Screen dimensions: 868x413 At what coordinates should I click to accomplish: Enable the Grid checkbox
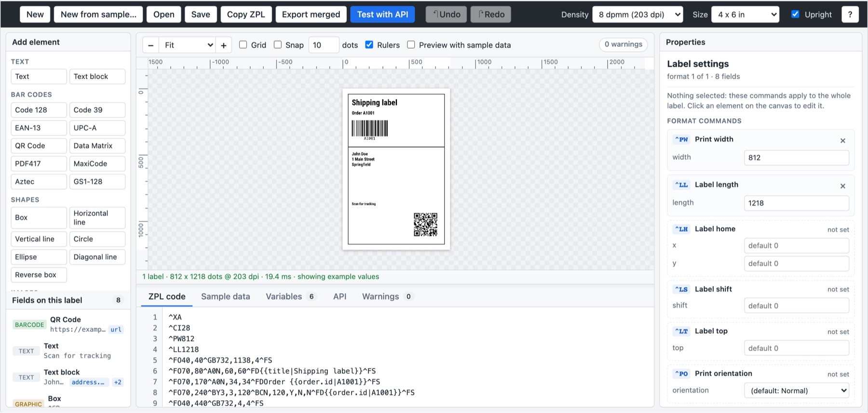(x=243, y=45)
